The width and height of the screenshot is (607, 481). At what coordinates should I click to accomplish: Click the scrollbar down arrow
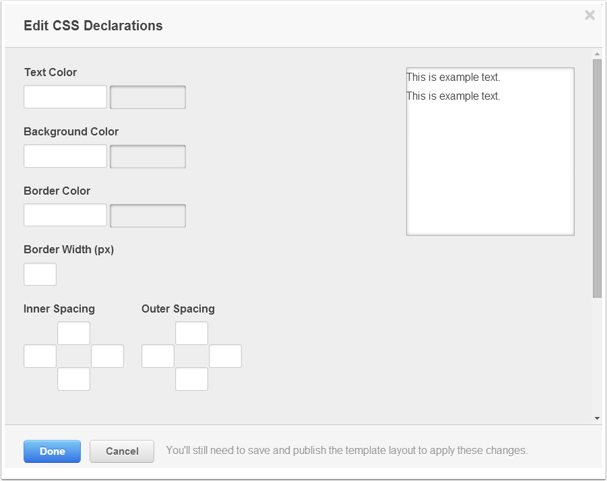point(597,418)
